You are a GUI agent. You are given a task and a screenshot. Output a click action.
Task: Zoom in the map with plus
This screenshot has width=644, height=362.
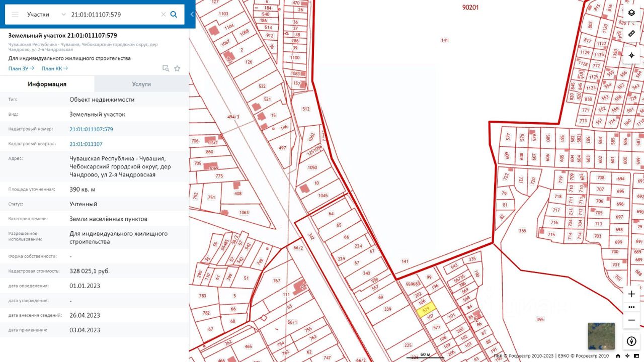(632, 294)
